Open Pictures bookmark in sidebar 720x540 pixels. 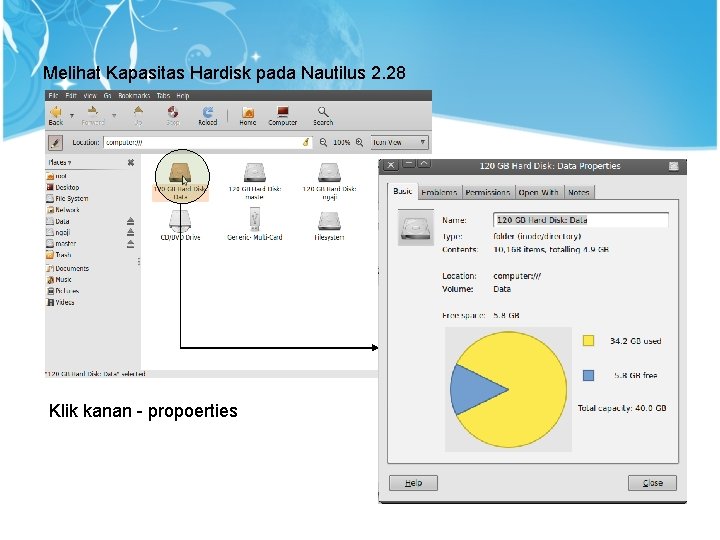[x=63, y=291]
